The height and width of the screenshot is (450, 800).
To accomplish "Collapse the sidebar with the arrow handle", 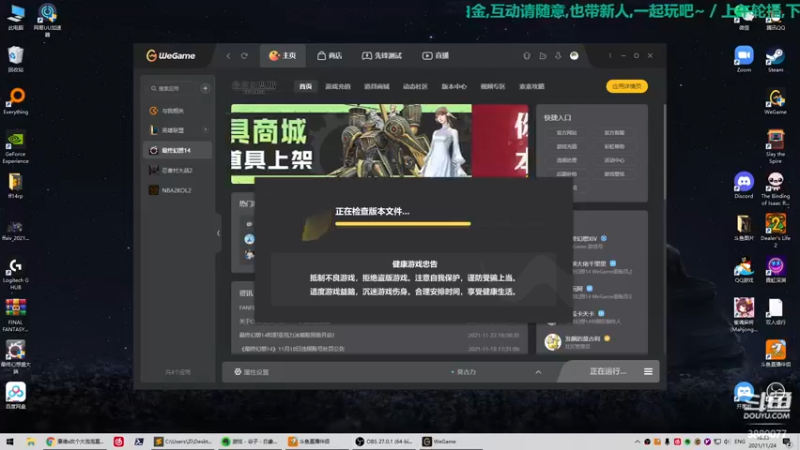I will 218,233.
